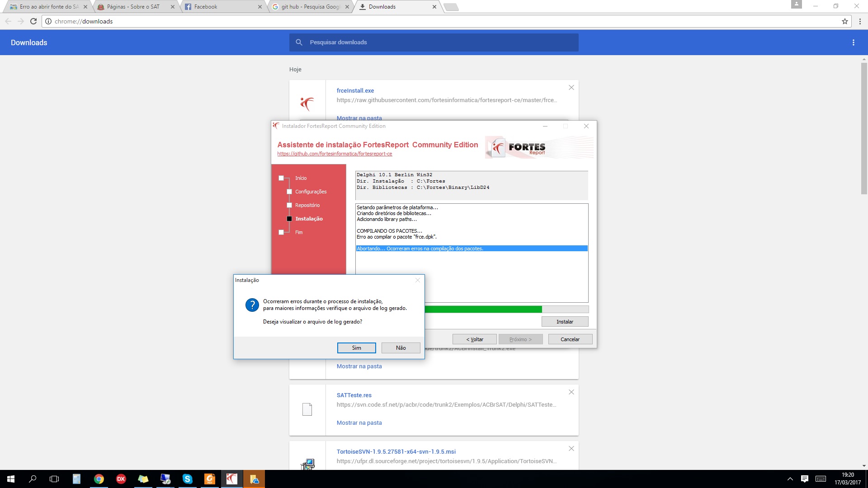Viewport: 868px width, 488px height.
Task: Close the Instalação message dialog
Action: click(x=417, y=280)
